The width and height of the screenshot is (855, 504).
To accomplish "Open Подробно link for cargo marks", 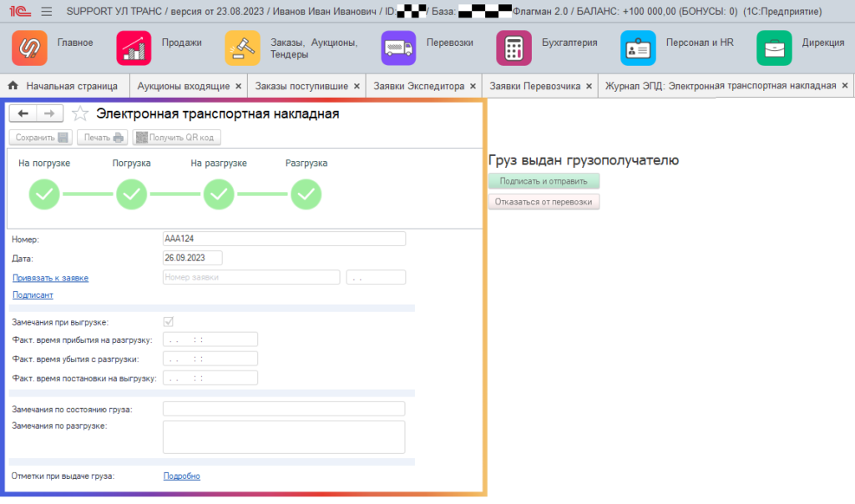I will coord(181,476).
